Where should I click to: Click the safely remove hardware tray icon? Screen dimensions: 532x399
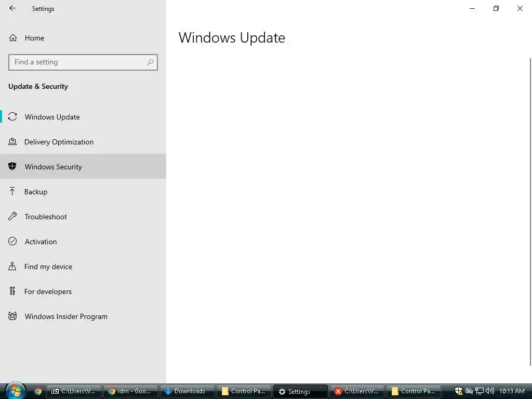point(469,391)
